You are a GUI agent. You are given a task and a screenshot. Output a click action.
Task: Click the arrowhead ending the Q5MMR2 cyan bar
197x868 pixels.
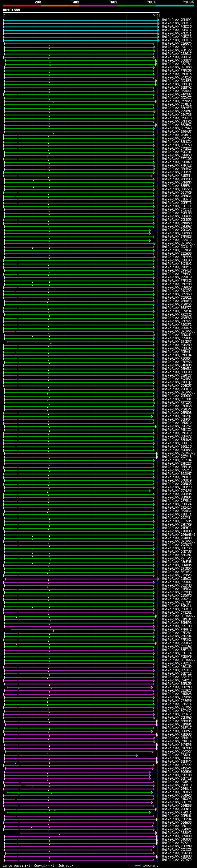(x=158, y=20)
